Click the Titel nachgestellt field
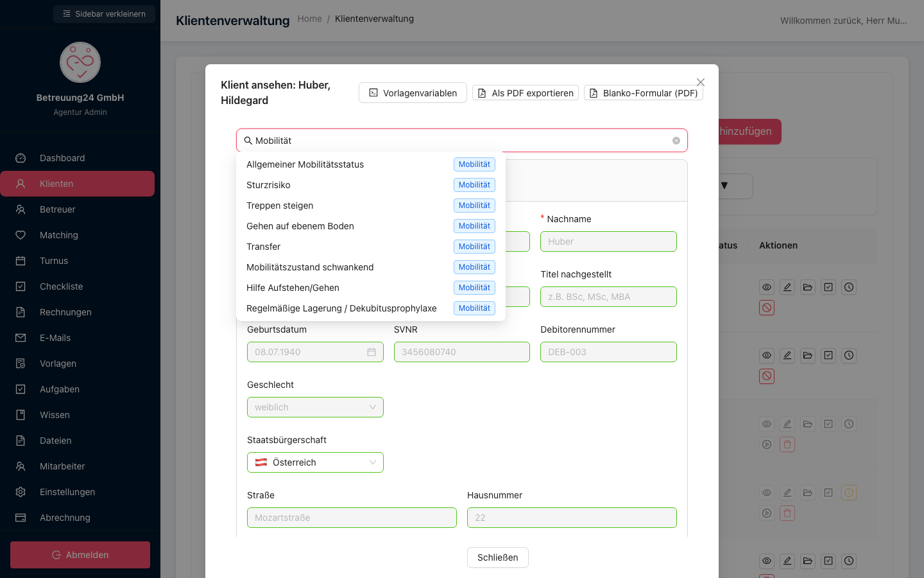This screenshot has height=578, width=924. [608, 297]
